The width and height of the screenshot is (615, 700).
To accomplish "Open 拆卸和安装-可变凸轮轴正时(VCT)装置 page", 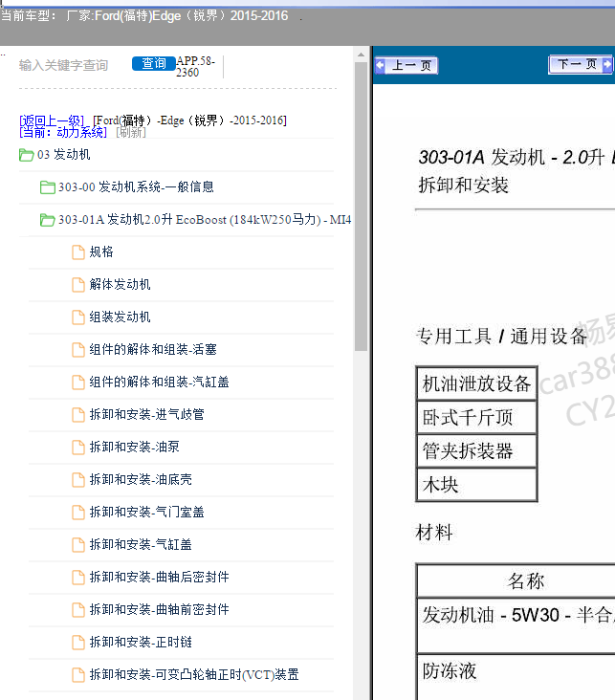I will click(x=194, y=674).
